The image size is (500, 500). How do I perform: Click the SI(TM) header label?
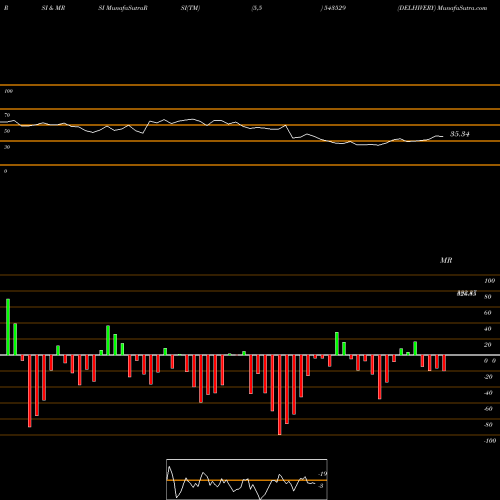[190, 8]
